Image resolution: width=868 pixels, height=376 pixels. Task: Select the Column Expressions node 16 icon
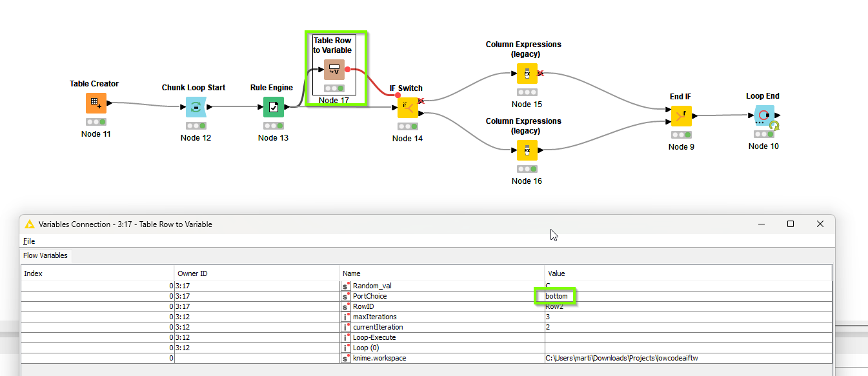tap(527, 150)
